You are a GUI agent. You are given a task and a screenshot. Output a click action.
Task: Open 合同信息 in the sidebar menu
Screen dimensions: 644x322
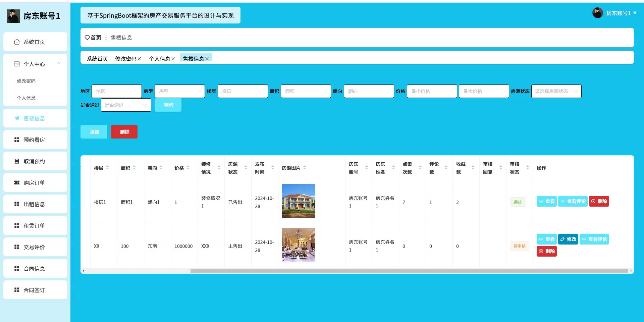[x=34, y=269]
